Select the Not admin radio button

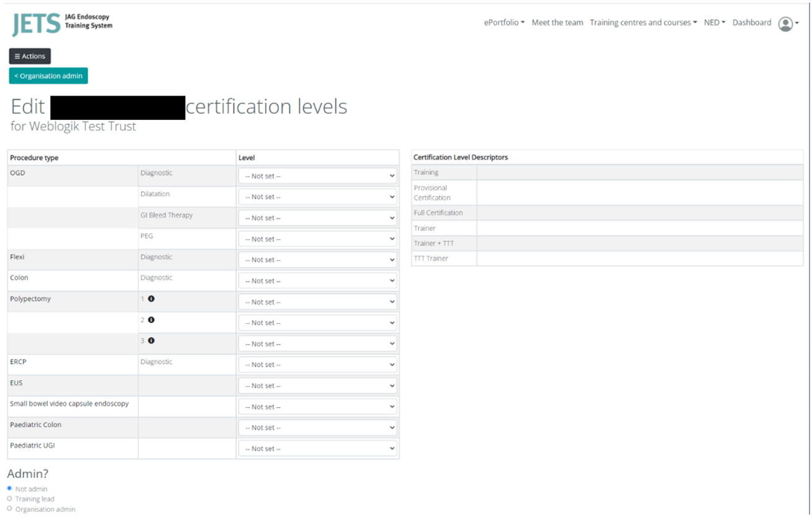pyautogui.click(x=9, y=488)
